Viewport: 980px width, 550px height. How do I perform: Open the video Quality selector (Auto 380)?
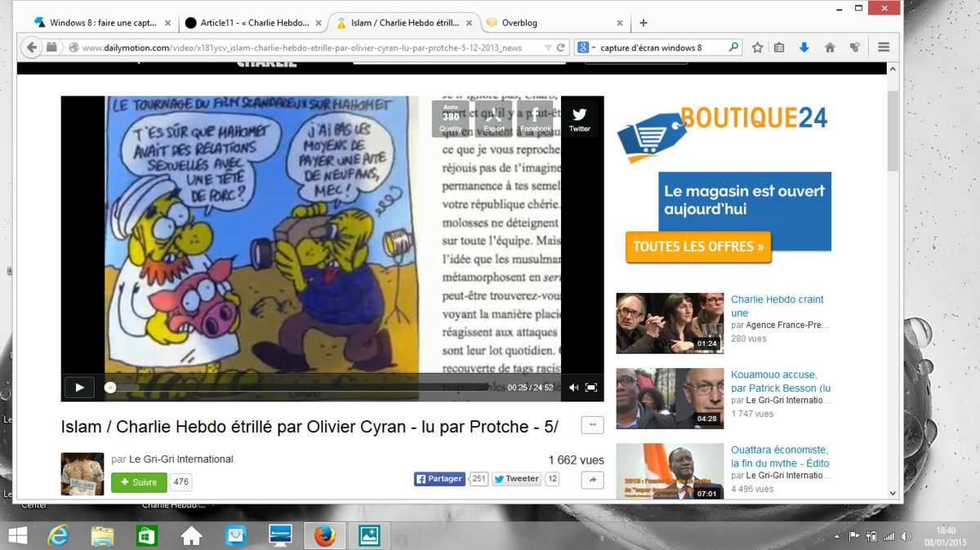[451, 119]
